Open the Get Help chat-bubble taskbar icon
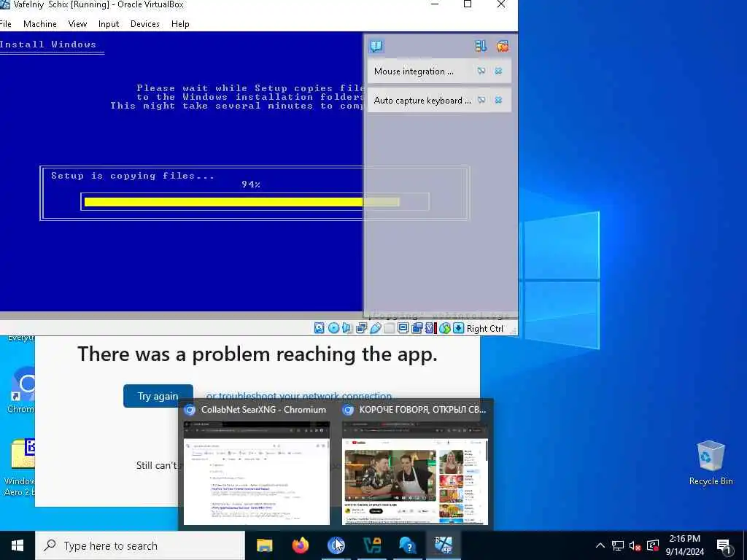 (x=407, y=545)
